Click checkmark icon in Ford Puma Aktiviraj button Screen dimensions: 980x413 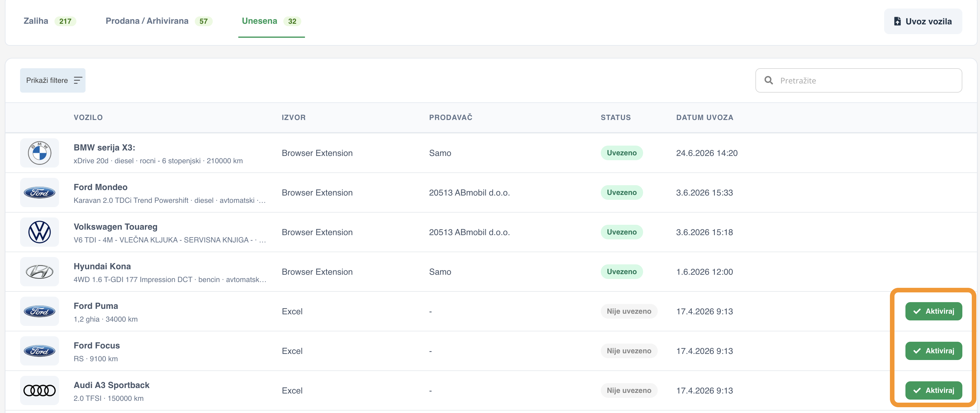click(917, 311)
